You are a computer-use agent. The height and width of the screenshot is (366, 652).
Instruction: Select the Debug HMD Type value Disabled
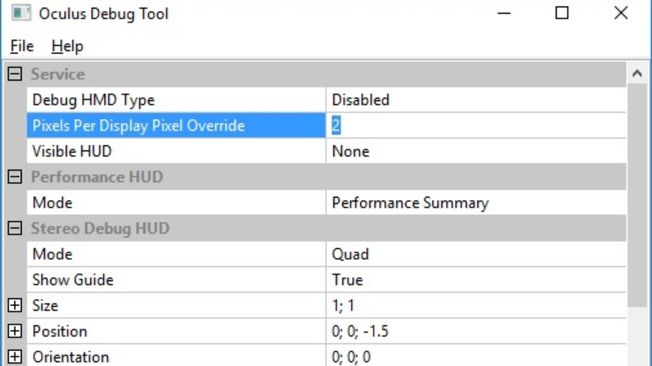coord(476,100)
